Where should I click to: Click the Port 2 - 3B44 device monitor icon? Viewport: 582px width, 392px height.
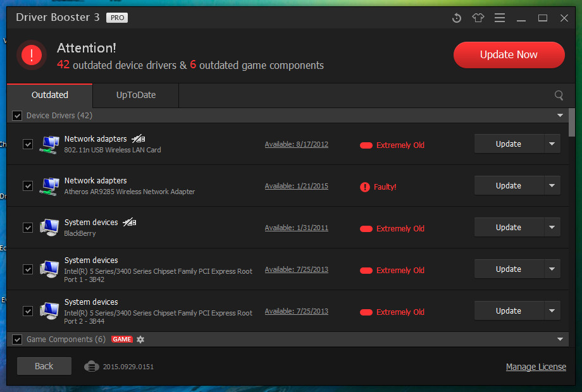pyautogui.click(x=49, y=311)
